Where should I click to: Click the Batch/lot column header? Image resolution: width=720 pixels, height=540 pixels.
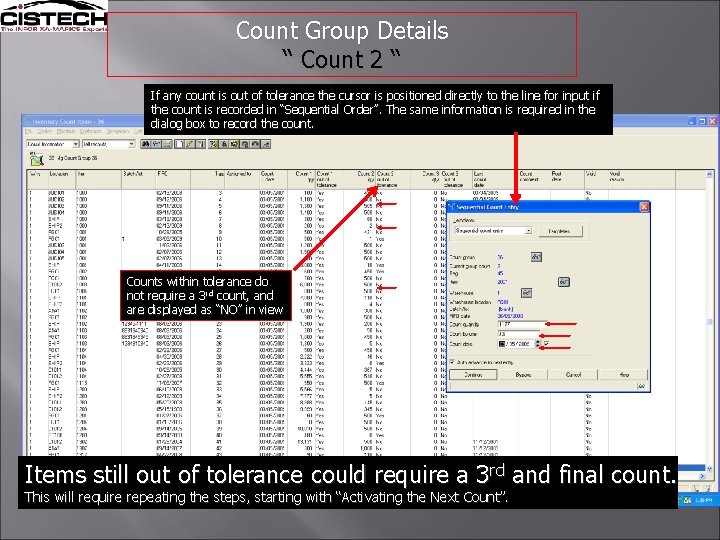pos(139,179)
